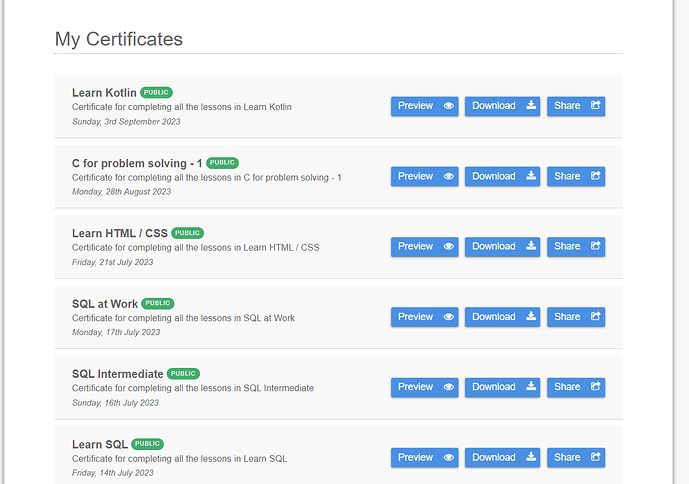This screenshot has width=689, height=484.
Task: Click the PUBLIC badge beside SQL at Work
Action: pyautogui.click(x=157, y=303)
